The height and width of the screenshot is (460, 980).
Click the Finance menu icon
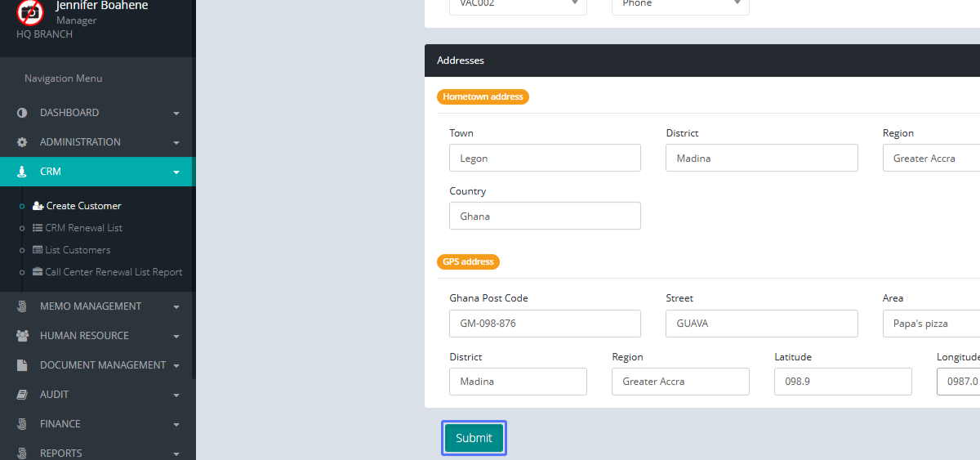22,424
